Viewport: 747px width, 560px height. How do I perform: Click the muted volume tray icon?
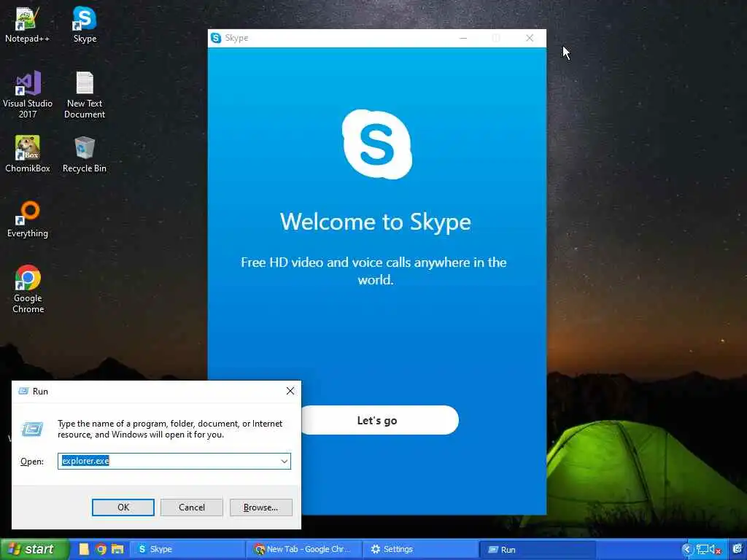pyautogui.click(x=715, y=550)
